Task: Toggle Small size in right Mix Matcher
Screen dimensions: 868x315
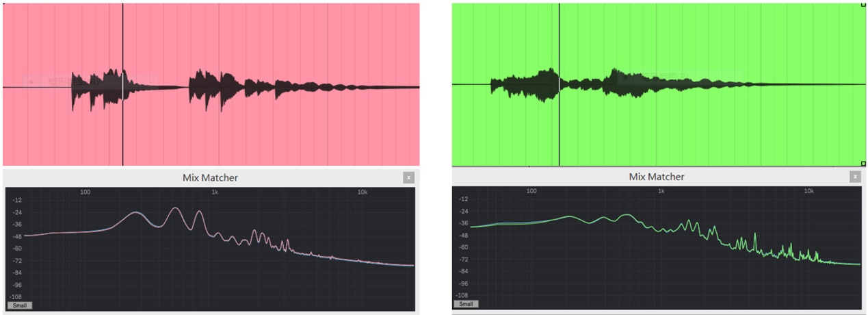Action: click(x=466, y=303)
